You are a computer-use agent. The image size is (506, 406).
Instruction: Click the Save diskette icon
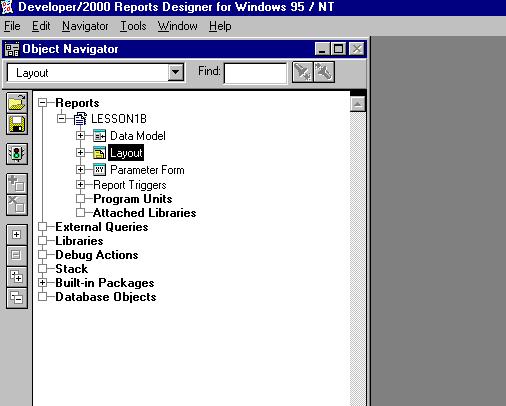point(17,124)
